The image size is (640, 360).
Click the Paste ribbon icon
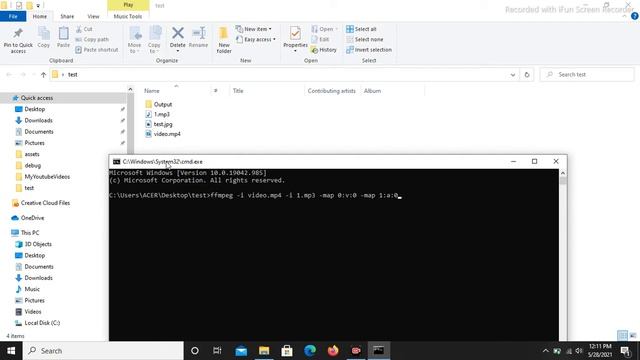[x=63, y=38]
